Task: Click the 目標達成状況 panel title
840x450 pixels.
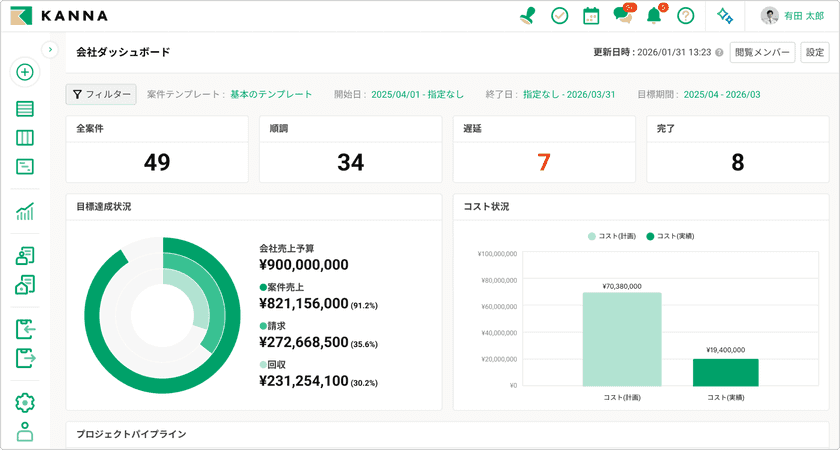Action: click(103, 207)
